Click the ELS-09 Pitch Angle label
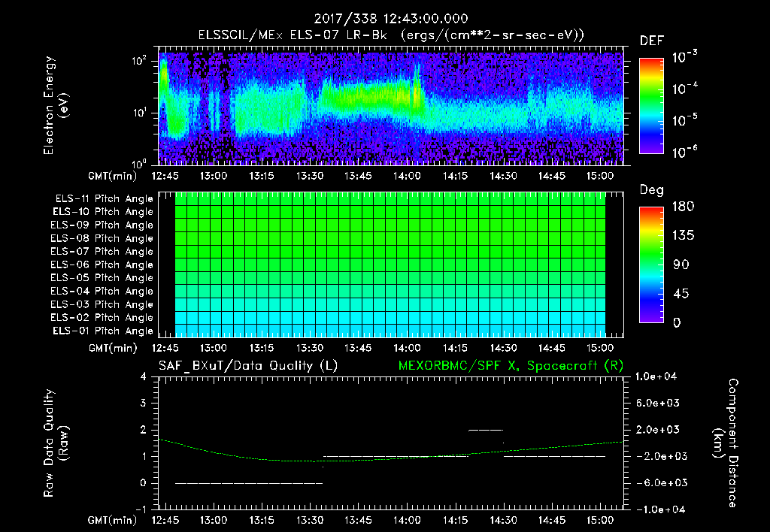This screenshot has height=532, width=770. click(102, 225)
